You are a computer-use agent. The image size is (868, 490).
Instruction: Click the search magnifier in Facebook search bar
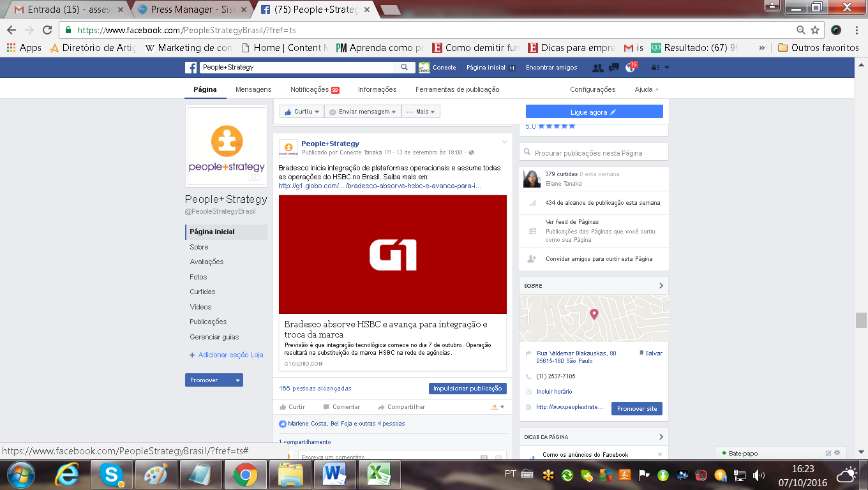[x=405, y=67]
